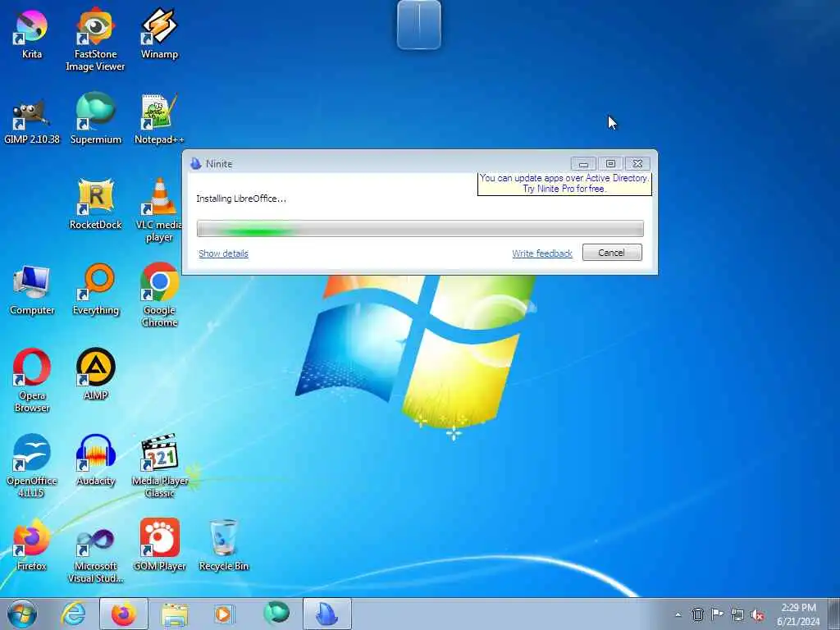Screen dimensions: 840x630
Task: Open the Supermium desktop shortcut
Action: point(95,118)
